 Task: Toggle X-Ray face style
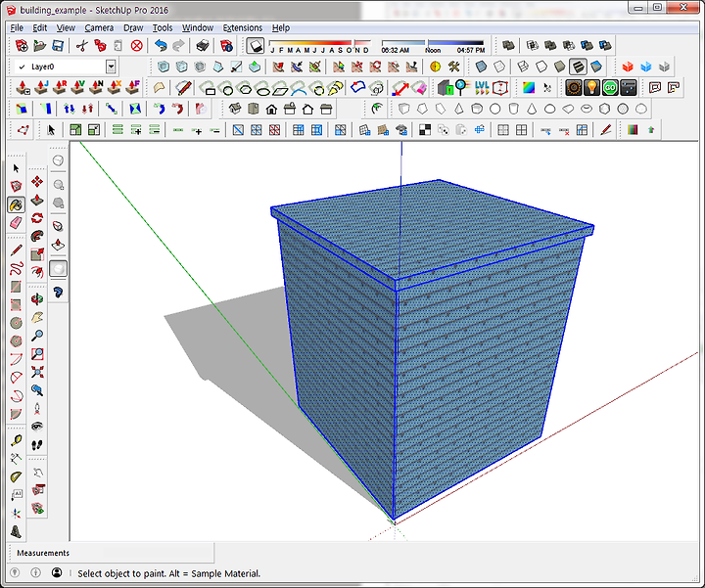(481, 67)
